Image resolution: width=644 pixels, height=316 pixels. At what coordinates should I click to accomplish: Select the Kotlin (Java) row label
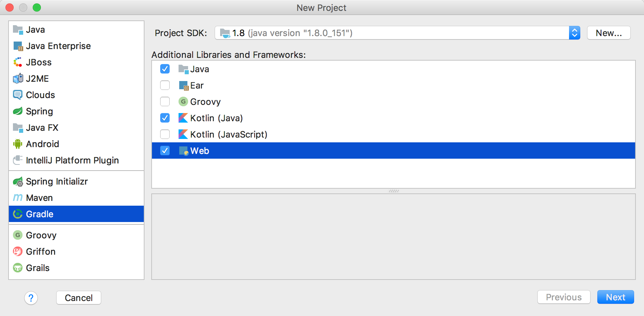click(216, 118)
